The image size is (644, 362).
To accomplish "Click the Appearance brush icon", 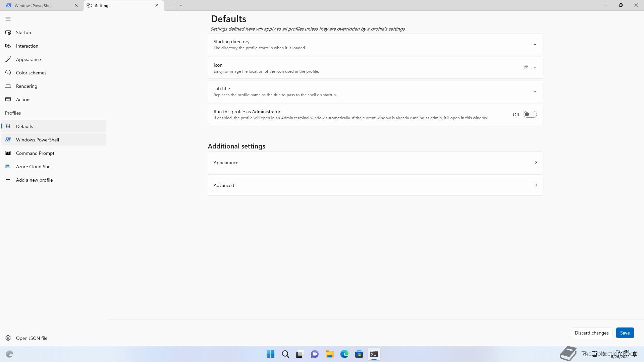I will [x=8, y=59].
